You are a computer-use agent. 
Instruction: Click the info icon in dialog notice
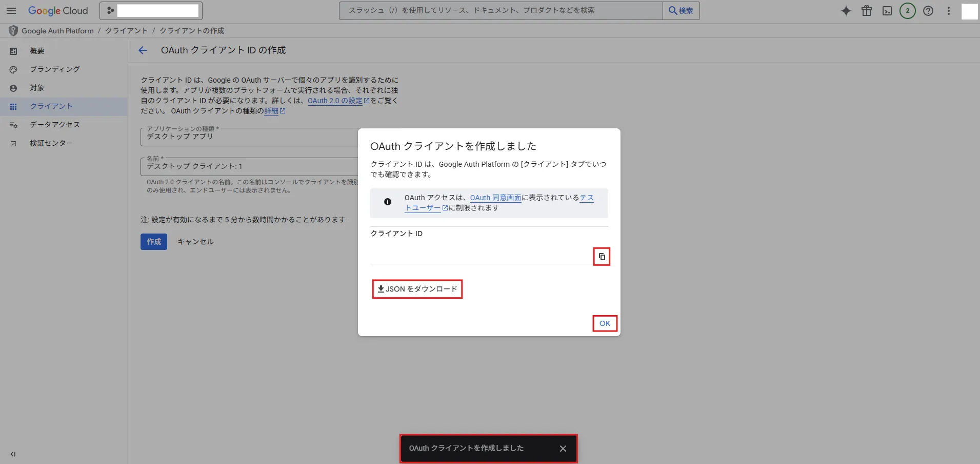[x=388, y=202]
